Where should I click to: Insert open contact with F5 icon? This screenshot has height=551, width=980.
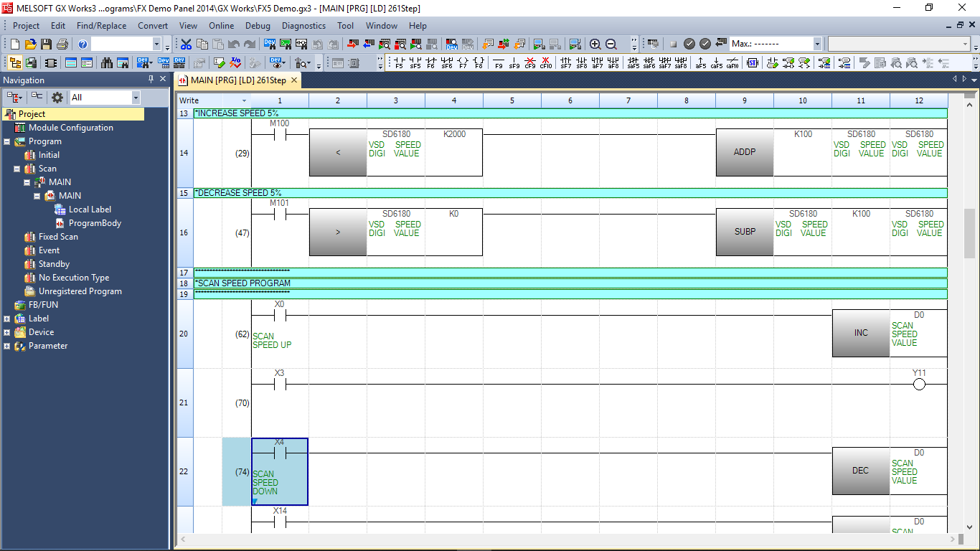[400, 62]
